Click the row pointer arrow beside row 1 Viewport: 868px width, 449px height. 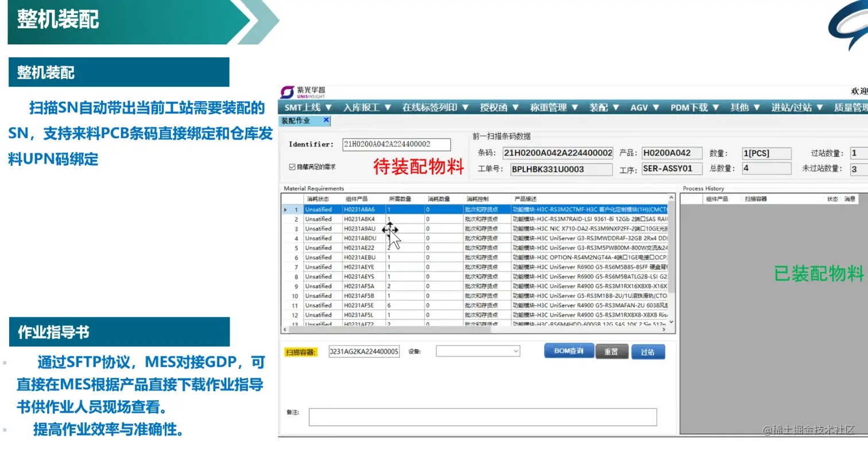click(285, 210)
